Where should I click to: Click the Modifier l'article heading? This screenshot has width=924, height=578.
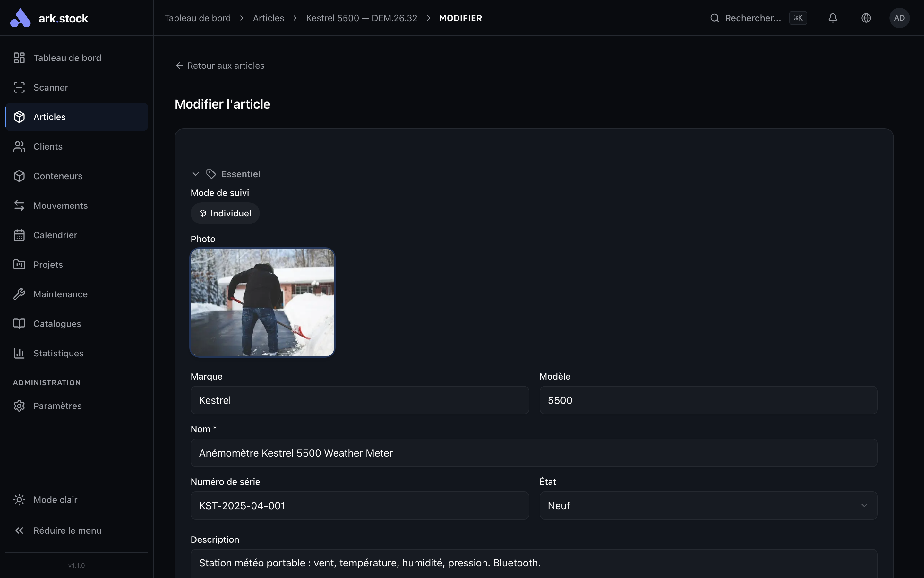click(222, 104)
